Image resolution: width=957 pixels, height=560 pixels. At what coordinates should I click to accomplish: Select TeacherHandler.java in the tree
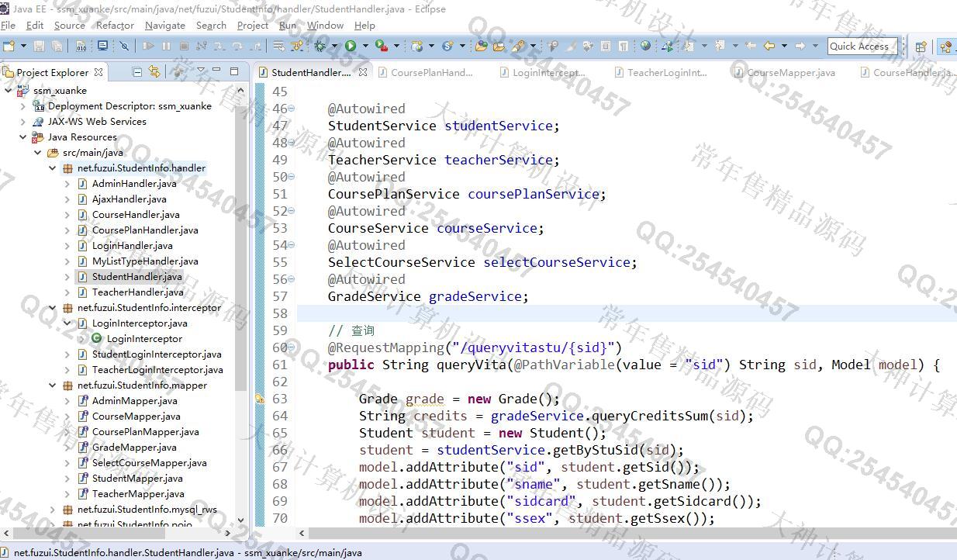138,292
